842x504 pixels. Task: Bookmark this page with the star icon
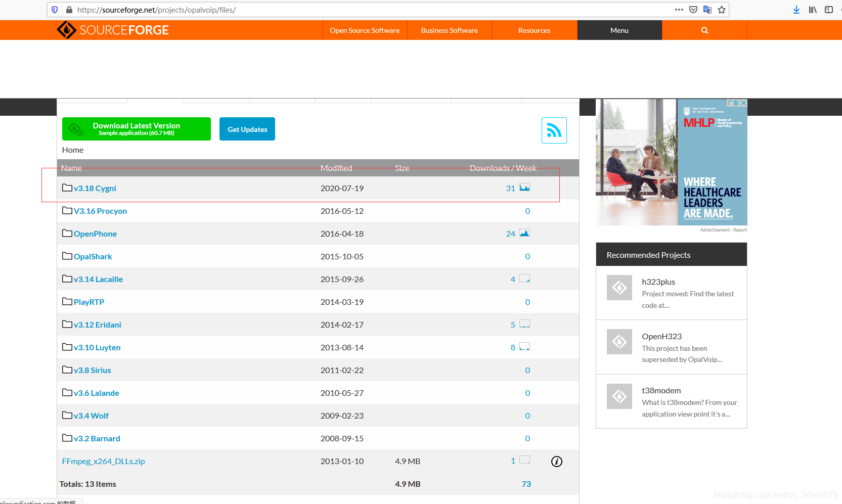pos(722,10)
